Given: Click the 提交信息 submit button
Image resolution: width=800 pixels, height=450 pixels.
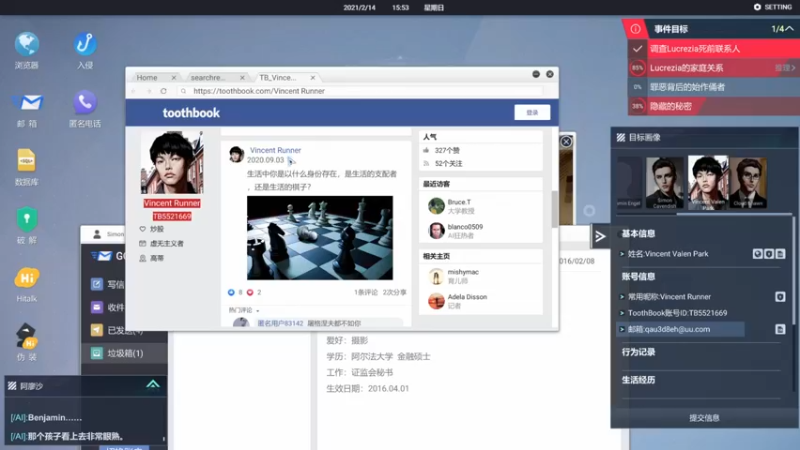Looking at the screenshot, I should click(x=704, y=418).
